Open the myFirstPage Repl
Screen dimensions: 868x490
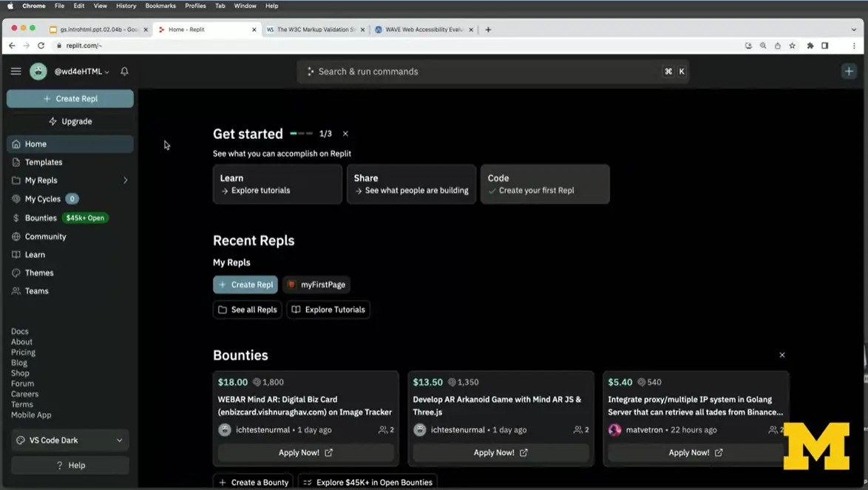(x=316, y=285)
